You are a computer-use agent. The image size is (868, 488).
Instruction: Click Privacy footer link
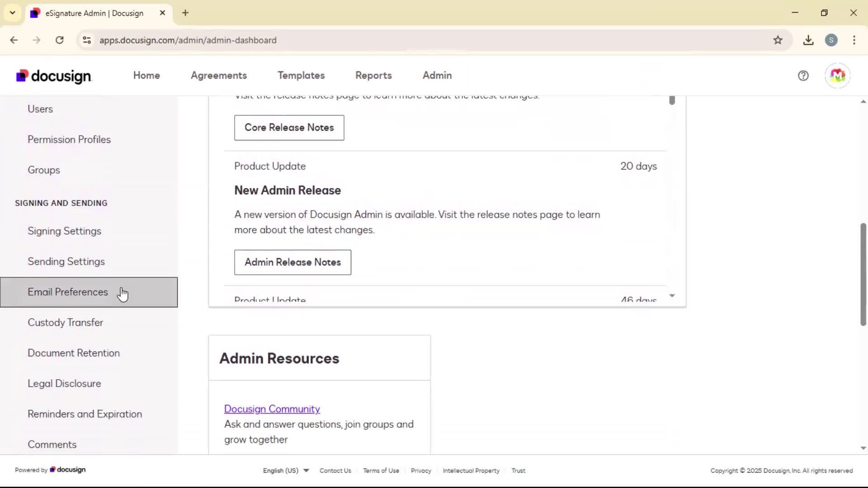pyautogui.click(x=421, y=470)
